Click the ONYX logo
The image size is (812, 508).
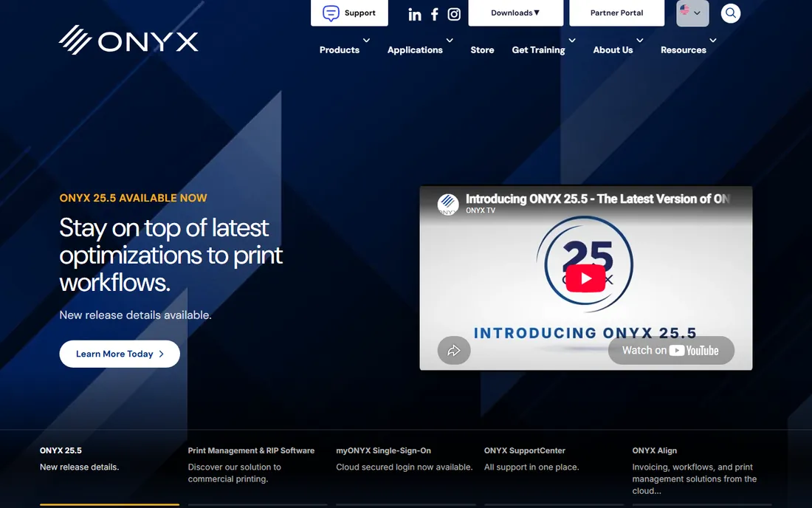128,40
